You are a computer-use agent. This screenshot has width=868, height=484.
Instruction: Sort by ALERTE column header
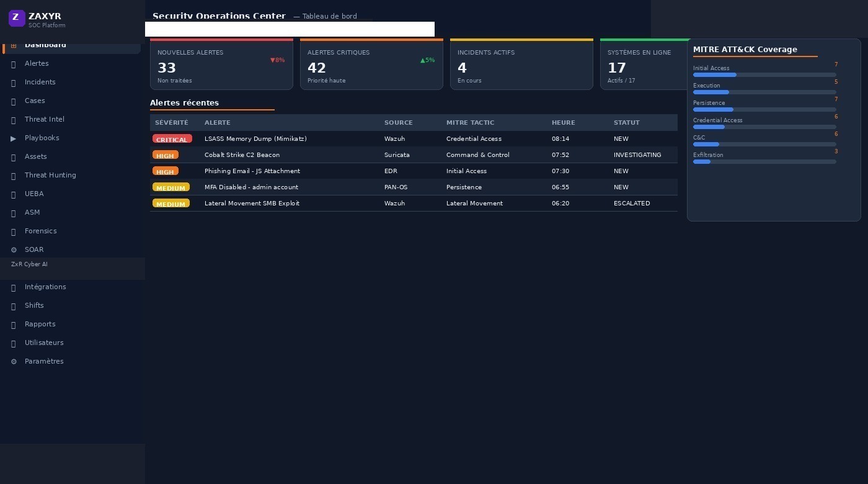tap(218, 123)
